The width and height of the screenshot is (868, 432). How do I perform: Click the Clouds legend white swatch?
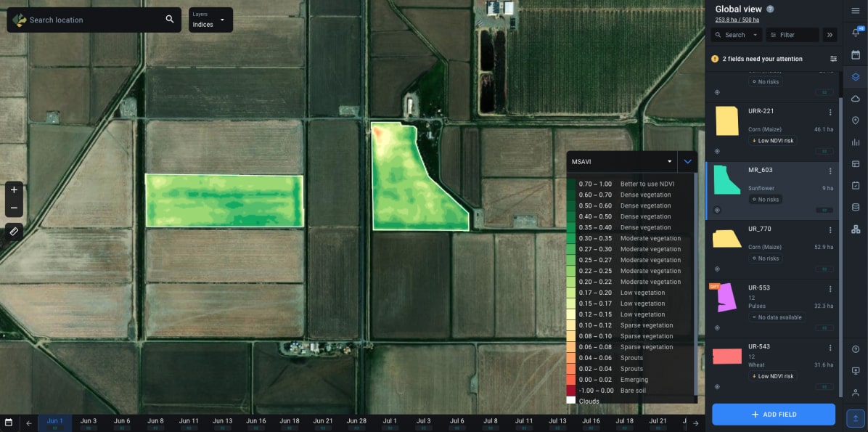tap(570, 401)
